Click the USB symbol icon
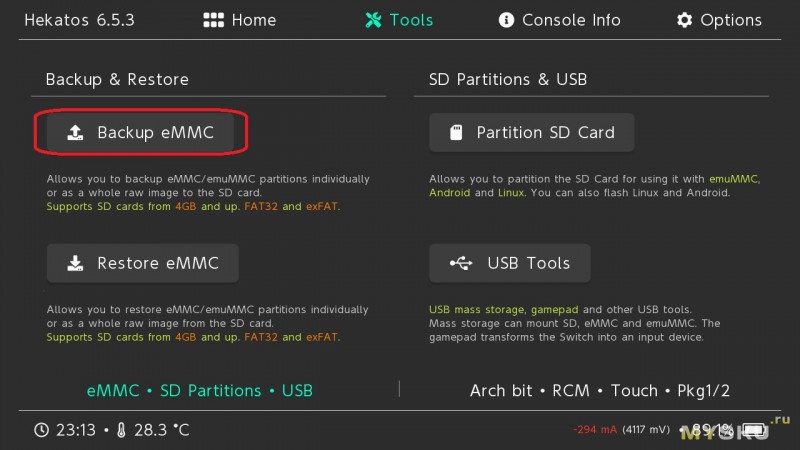Screen dimensions: 800x450 click(x=461, y=263)
